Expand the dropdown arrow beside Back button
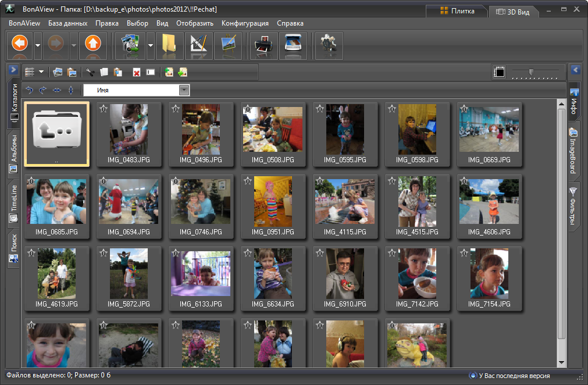 (x=38, y=46)
